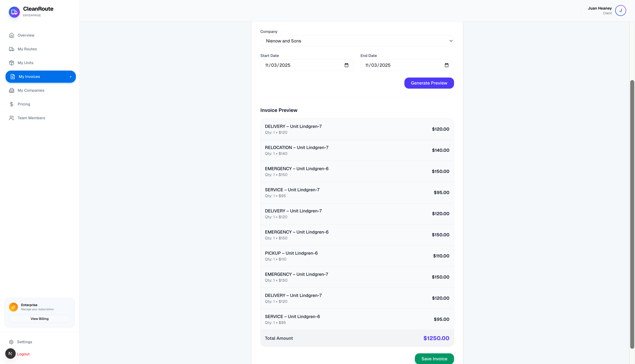Click the My Units box icon
Screen dimensions: 635x364
(12, 63)
